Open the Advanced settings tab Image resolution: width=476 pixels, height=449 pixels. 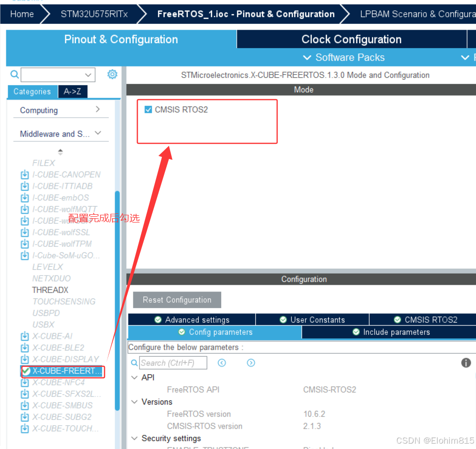point(192,320)
